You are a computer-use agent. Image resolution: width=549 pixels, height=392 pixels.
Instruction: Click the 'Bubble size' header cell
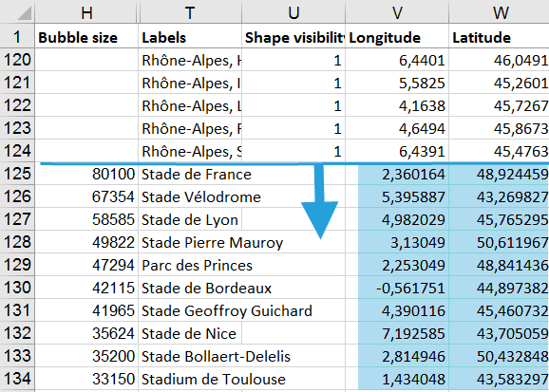pyautogui.click(x=86, y=37)
